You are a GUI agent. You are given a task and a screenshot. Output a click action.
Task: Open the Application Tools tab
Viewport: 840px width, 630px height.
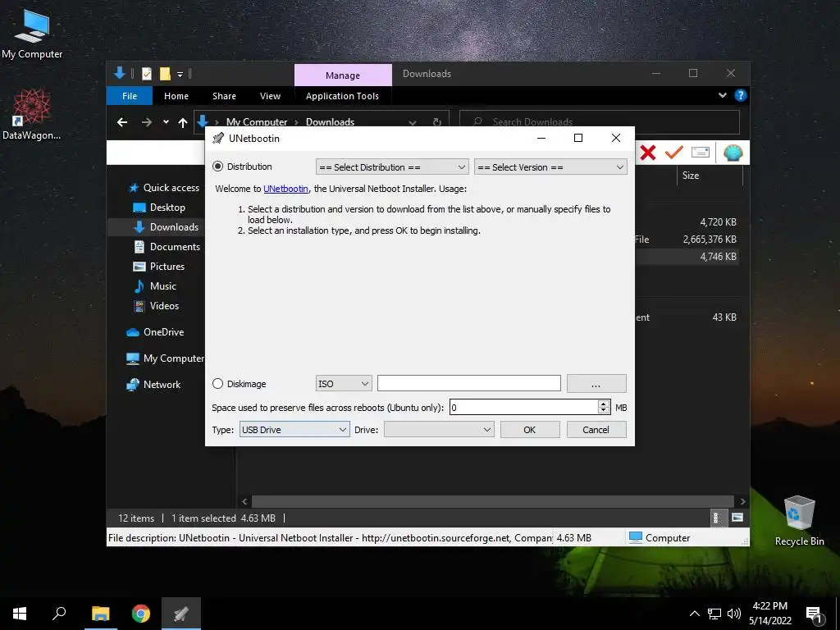pos(342,96)
